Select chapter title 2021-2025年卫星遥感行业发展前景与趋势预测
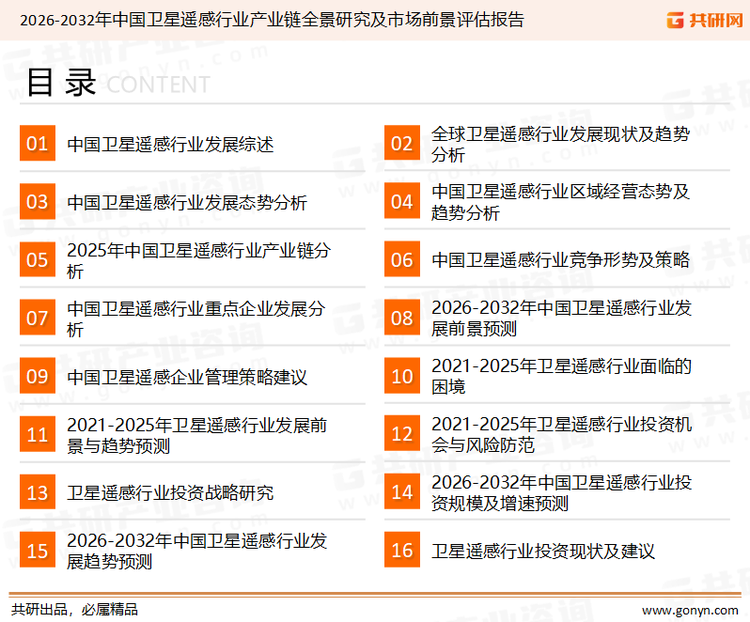Screen dimensions: 750x622 197,435
